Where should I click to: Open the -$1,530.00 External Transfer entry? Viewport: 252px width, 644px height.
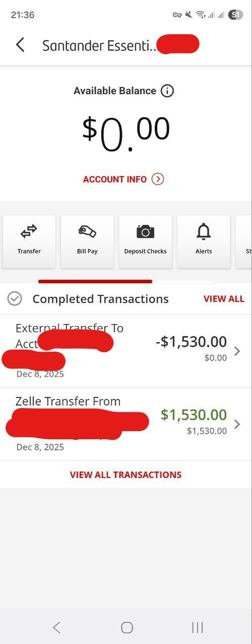pos(126,351)
